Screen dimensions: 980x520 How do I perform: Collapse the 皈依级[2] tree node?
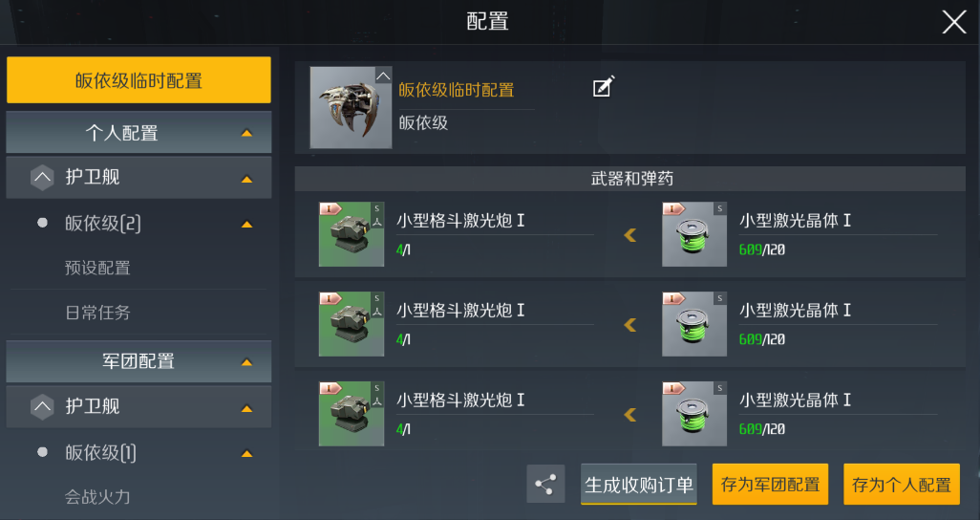(138, 224)
